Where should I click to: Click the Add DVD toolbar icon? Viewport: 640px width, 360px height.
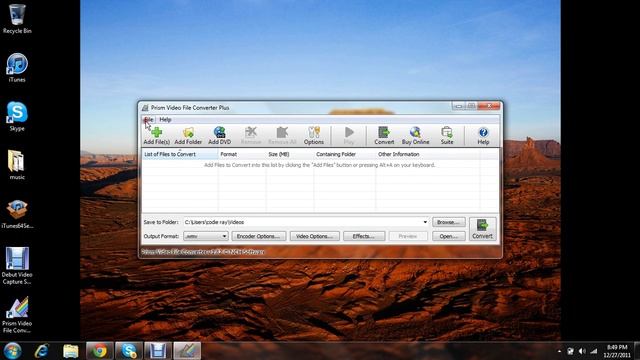pyautogui.click(x=220, y=136)
